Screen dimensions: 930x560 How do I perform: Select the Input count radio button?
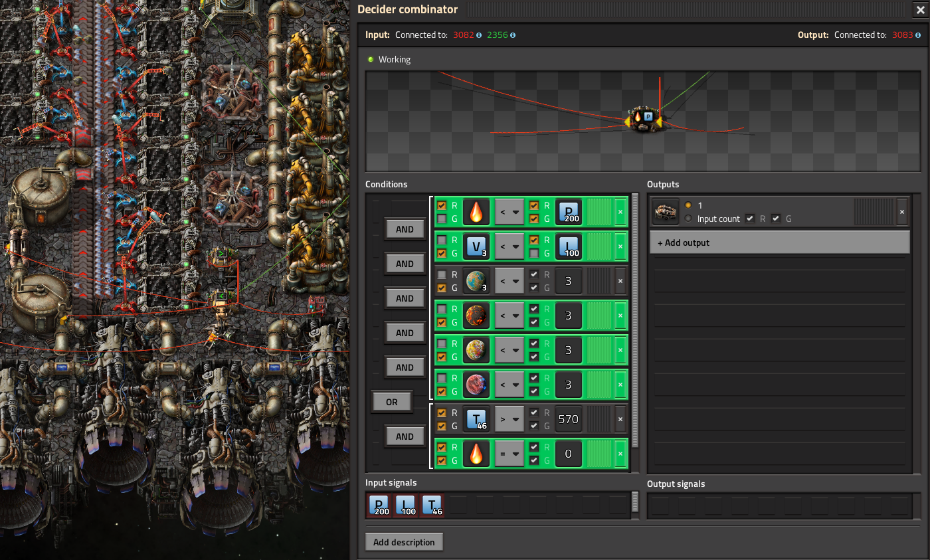688,219
